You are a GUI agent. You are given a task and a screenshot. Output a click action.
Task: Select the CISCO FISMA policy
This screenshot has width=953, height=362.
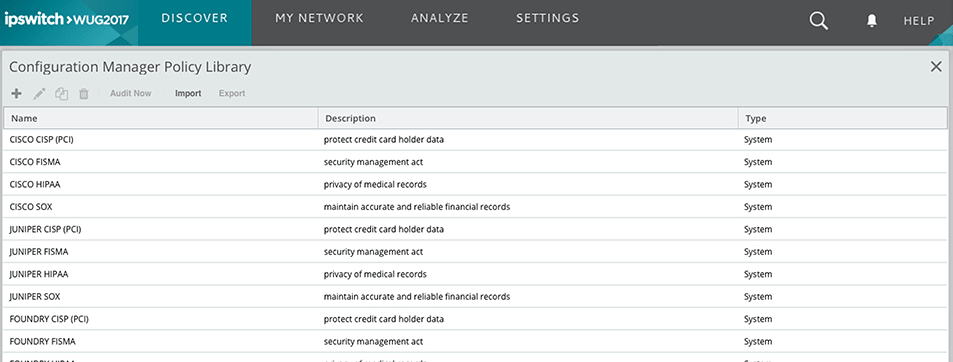tap(475, 162)
